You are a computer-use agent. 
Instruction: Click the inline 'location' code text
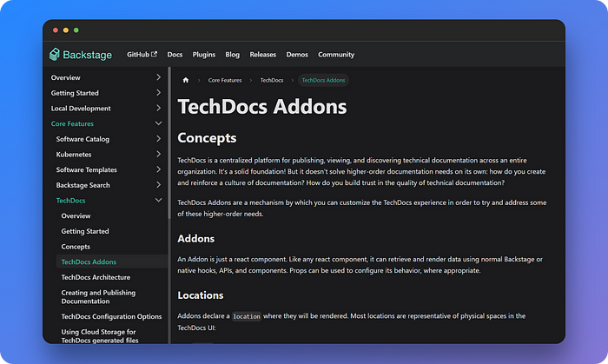247,316
